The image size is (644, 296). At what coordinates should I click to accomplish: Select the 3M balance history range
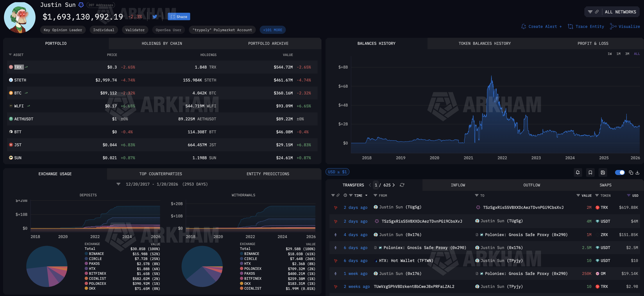coord(627,54)
